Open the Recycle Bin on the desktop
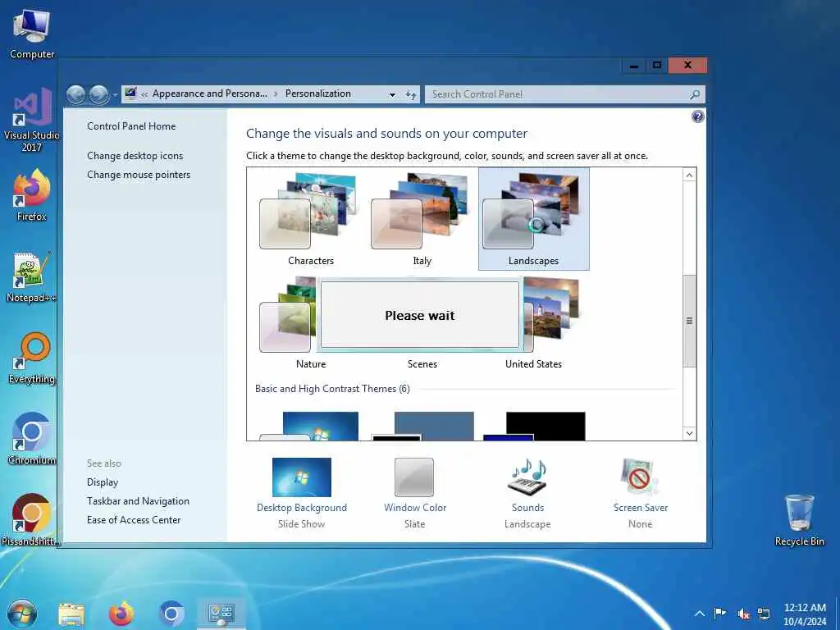The image size is (840, 630). (799, 519)
